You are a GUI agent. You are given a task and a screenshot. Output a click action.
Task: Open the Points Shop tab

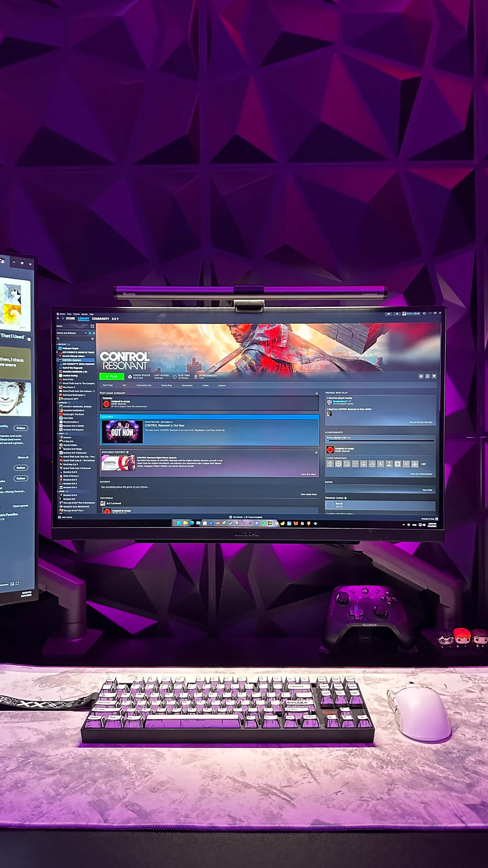[x=166, y=385]
